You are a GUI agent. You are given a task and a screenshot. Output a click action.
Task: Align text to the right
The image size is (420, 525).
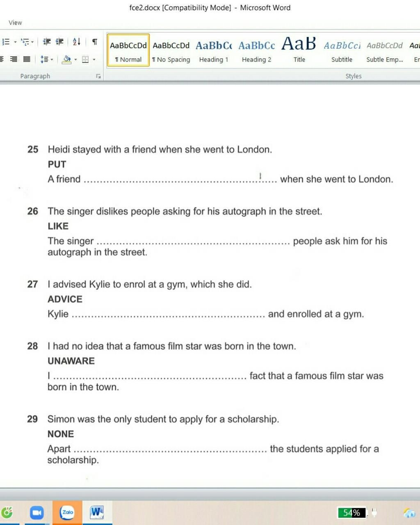[x=14, y=59]
